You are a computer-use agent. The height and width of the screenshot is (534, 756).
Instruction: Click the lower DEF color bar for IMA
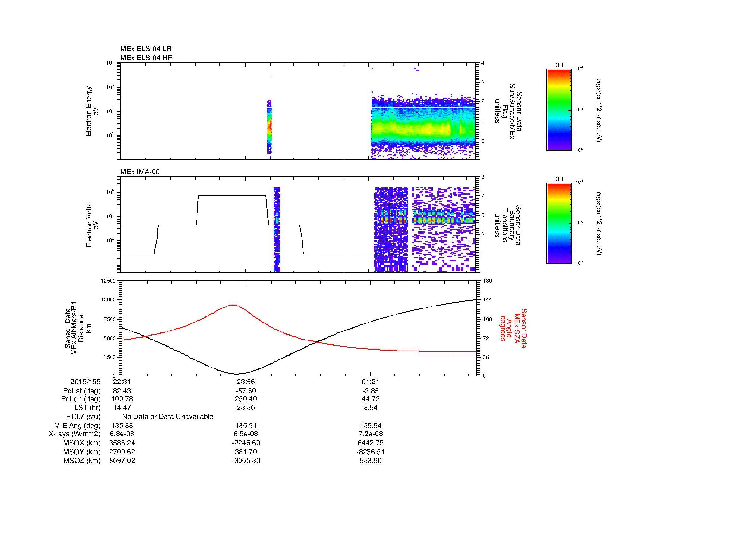coord(559,224)
